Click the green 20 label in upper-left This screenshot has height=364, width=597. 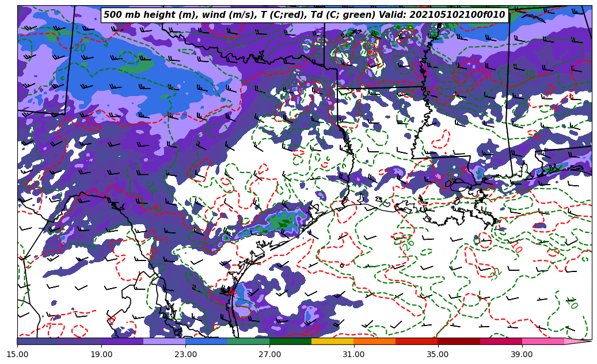click(79, 48)
